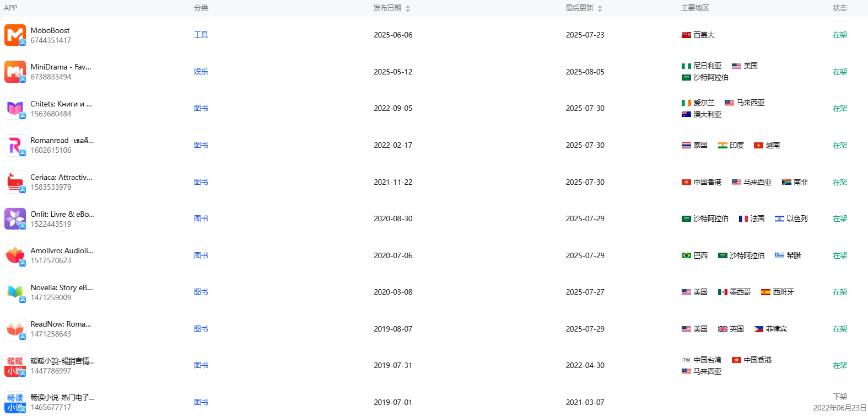This screenshot has height=416, width=868.
Task: Click the 图书 category link for Chitets
Action: coord(201,108)
